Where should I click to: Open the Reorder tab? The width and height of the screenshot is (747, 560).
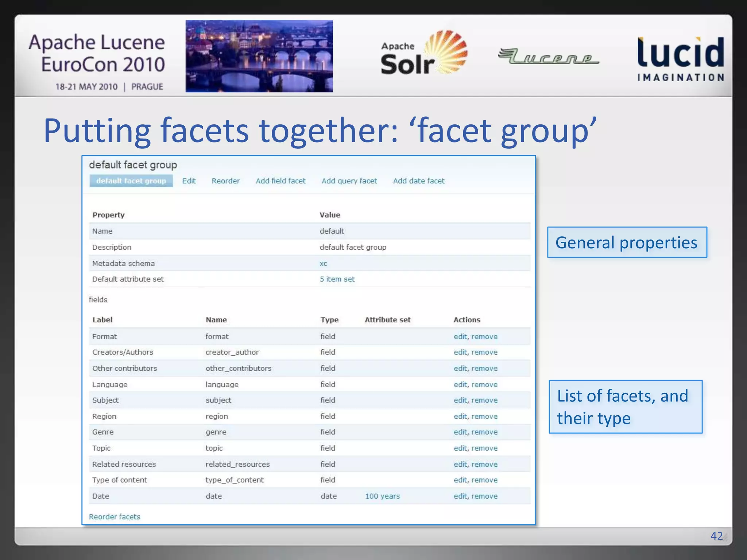(225, 181)
